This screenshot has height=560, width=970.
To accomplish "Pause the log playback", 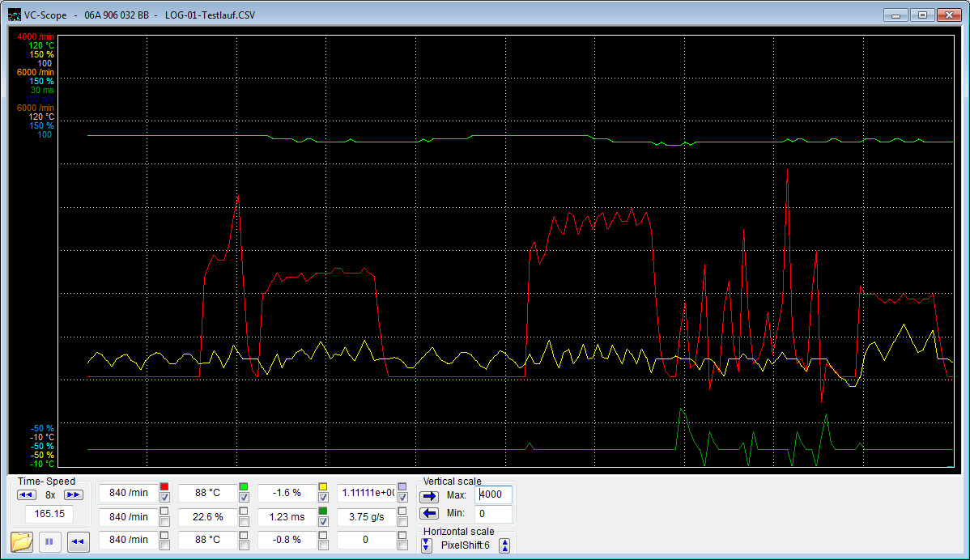I will tap(49, 541).
